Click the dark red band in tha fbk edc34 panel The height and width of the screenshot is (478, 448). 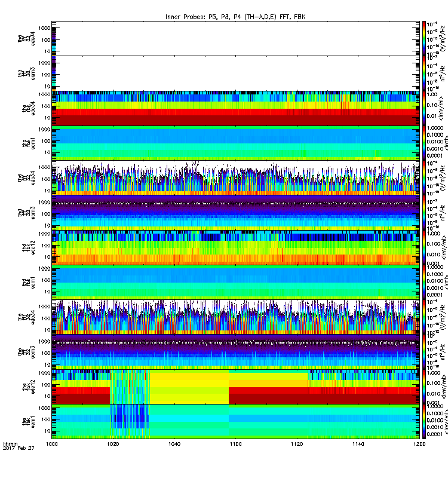235,121
